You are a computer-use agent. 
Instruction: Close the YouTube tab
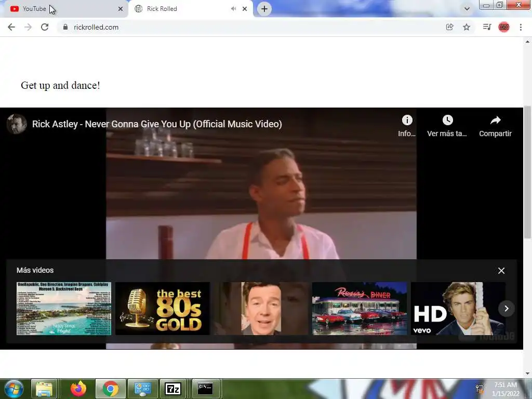tap(121, 9)
